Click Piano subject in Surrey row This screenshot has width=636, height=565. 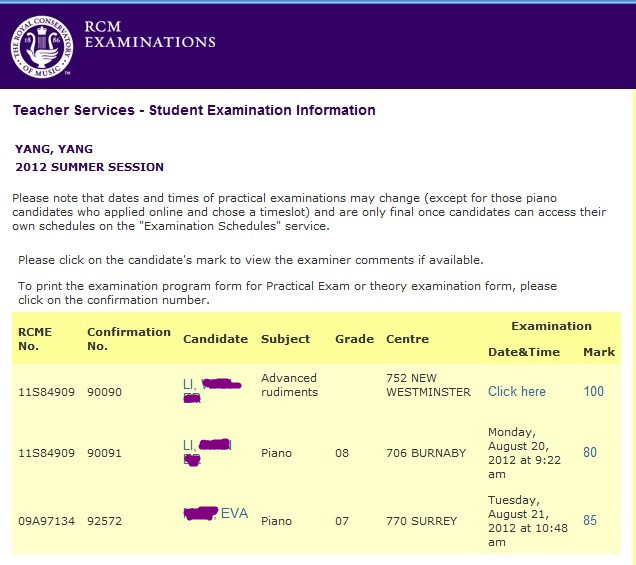(276, 521)
